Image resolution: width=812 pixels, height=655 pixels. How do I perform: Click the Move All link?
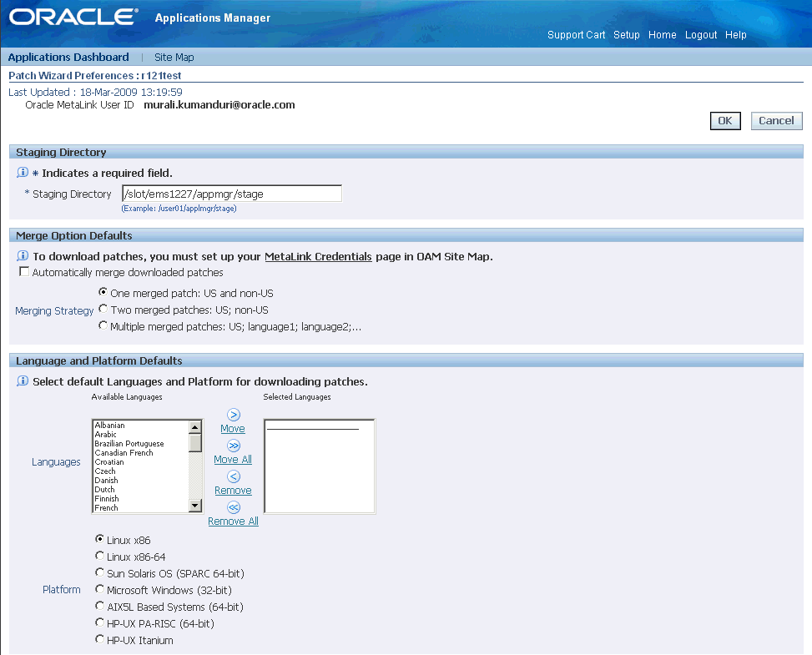pyautogui.click(x=233, y=459)
